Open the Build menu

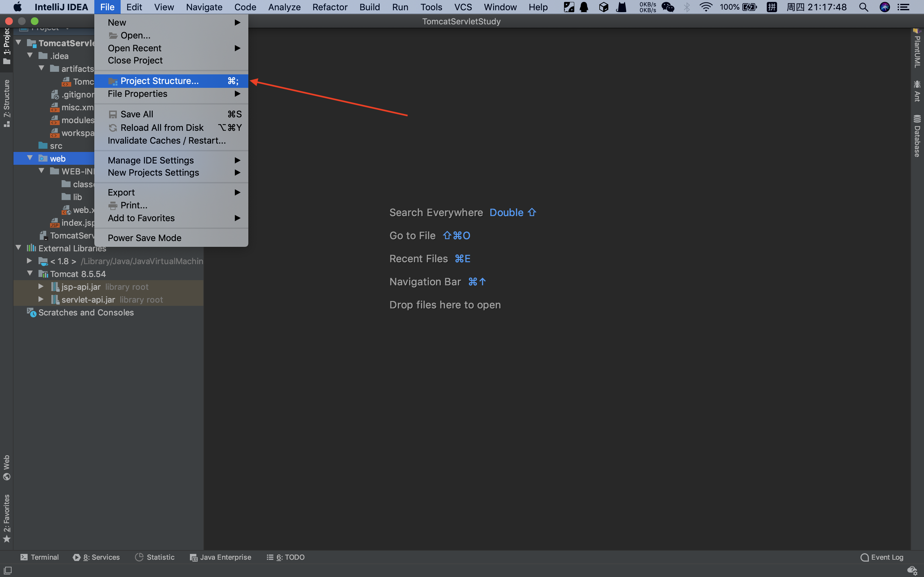click(x=369, y=7)
